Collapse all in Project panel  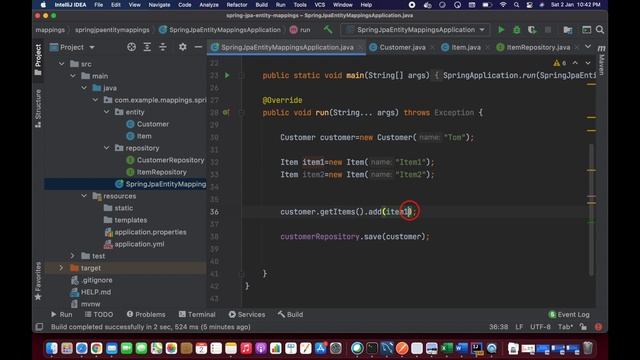pos(162,47)
